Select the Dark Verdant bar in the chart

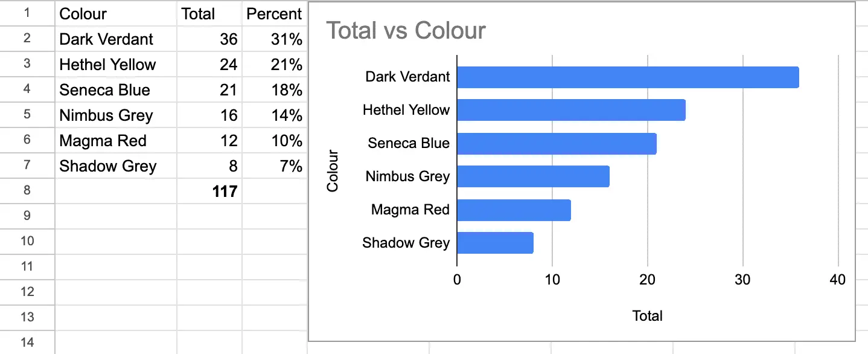[x=628, y=77]
